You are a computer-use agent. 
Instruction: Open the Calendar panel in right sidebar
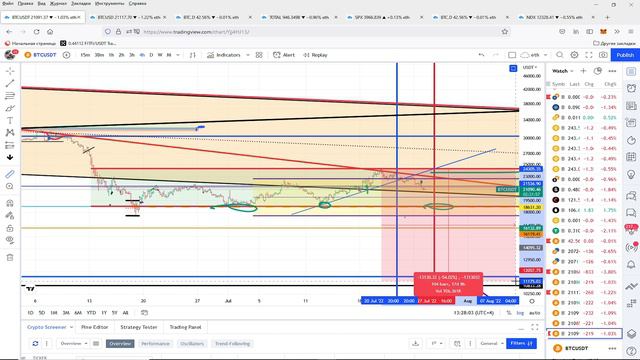pyautogui.click(x=631, y=157)
